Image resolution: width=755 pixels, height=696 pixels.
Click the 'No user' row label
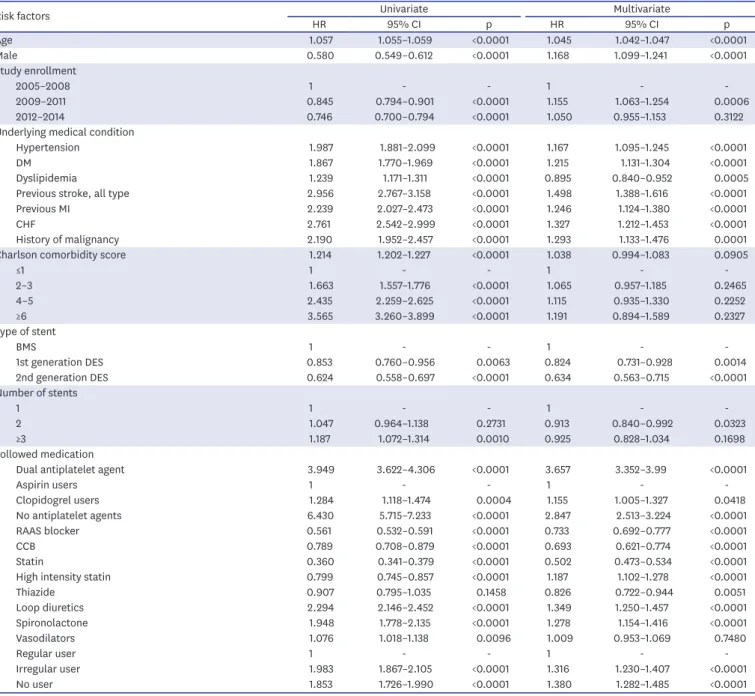34,684
